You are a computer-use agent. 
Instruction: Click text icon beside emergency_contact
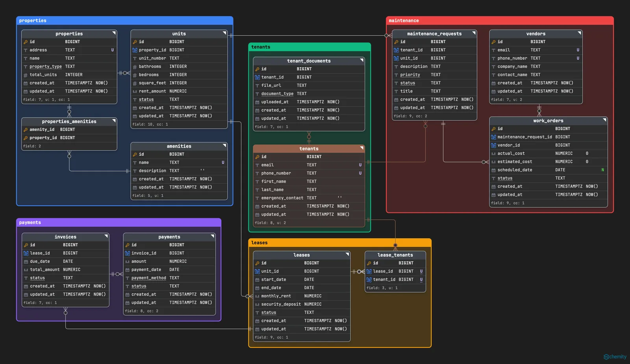pyautogui.click(x=257, y=198)
